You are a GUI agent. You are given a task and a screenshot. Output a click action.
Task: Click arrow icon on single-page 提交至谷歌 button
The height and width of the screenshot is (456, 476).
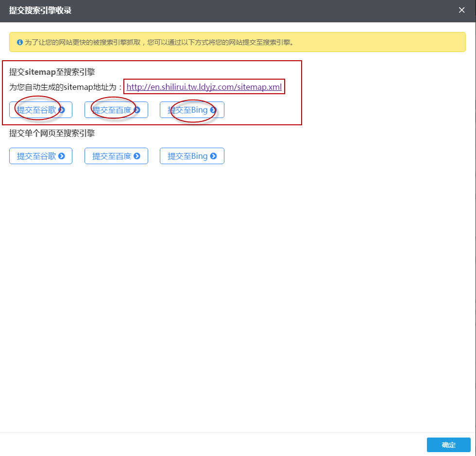[62, 156]
